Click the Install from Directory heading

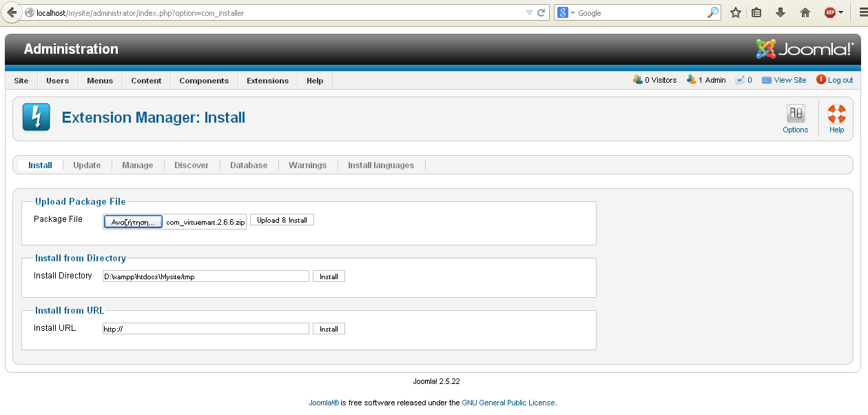tap(81, 258)
